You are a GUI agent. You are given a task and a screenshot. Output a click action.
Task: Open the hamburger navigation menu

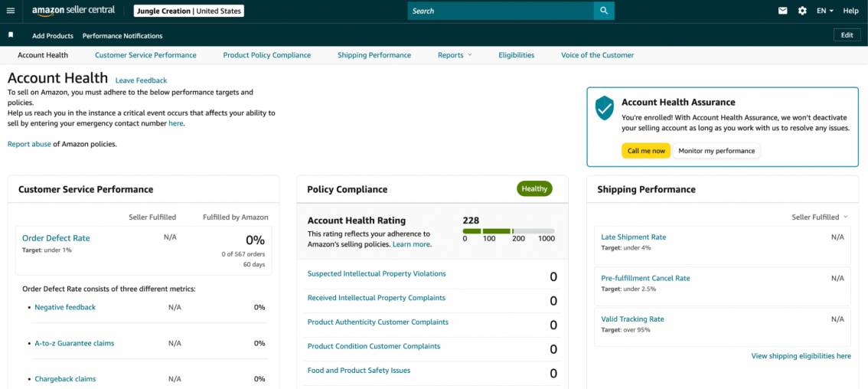(11, 11)
